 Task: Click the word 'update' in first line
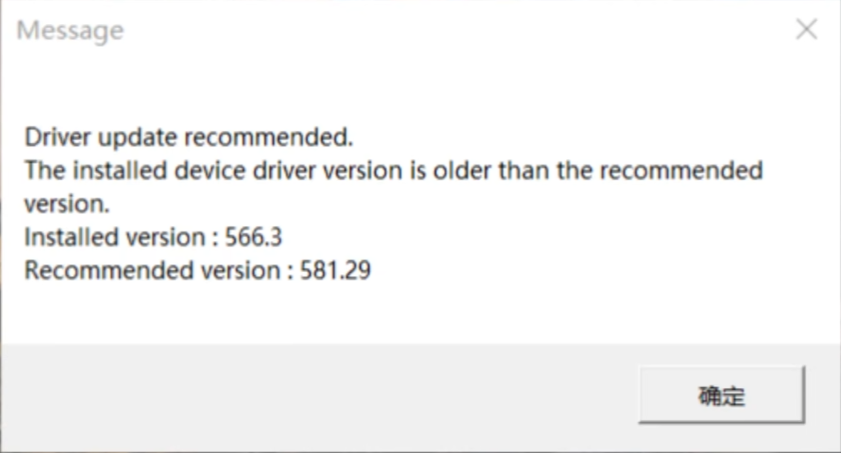click(129, 136)
